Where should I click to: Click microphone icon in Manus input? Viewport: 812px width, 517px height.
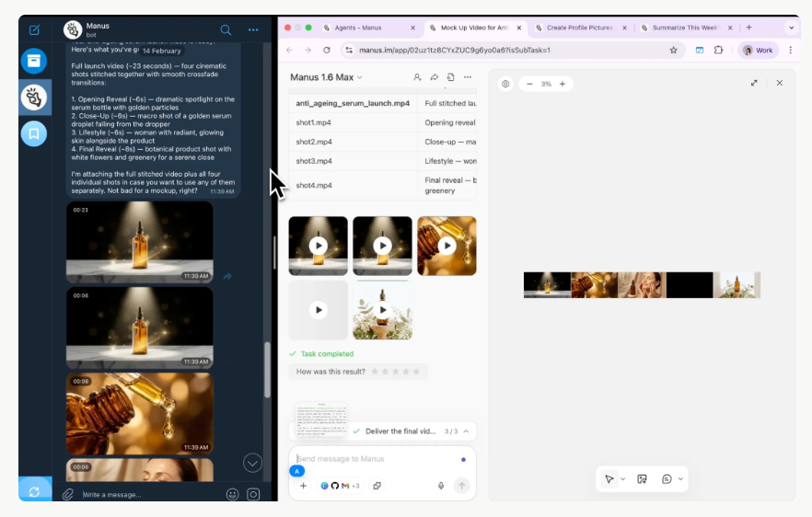(x=441, y=486)
